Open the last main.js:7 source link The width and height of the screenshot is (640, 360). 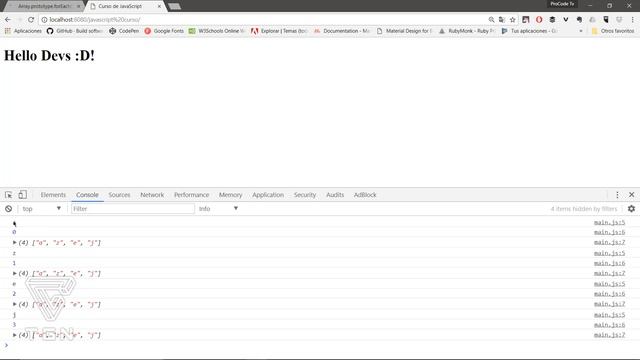click(609, 335)
